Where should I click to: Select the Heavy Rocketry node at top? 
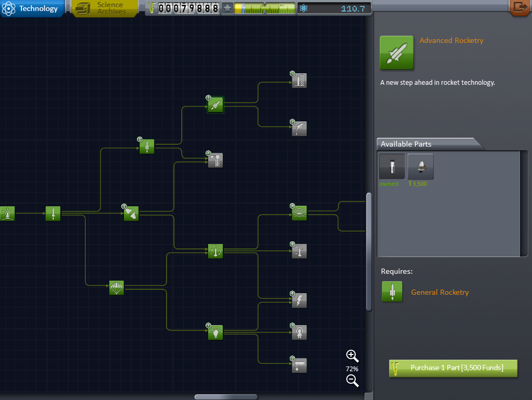coord(299,80)
